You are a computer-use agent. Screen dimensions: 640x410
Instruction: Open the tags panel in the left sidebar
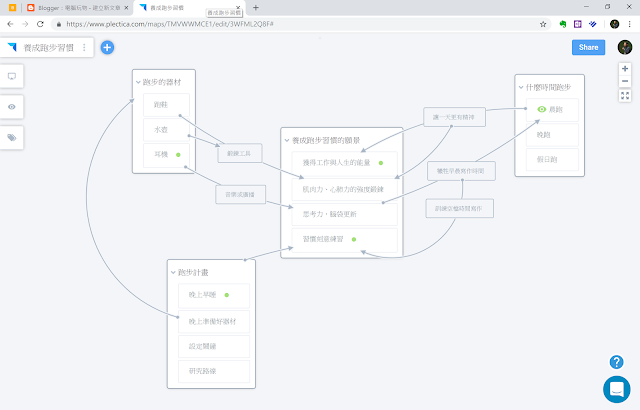(x=12, y=137)
